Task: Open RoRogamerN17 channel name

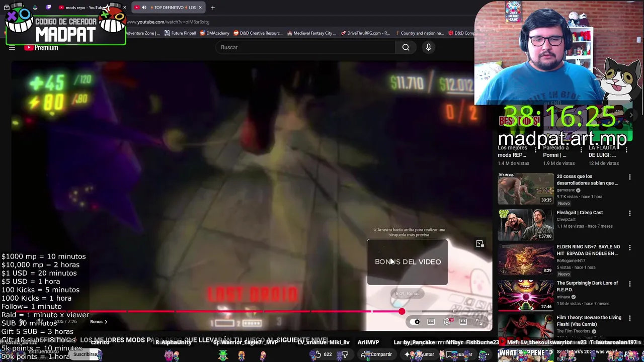Action: pos(571,261)
